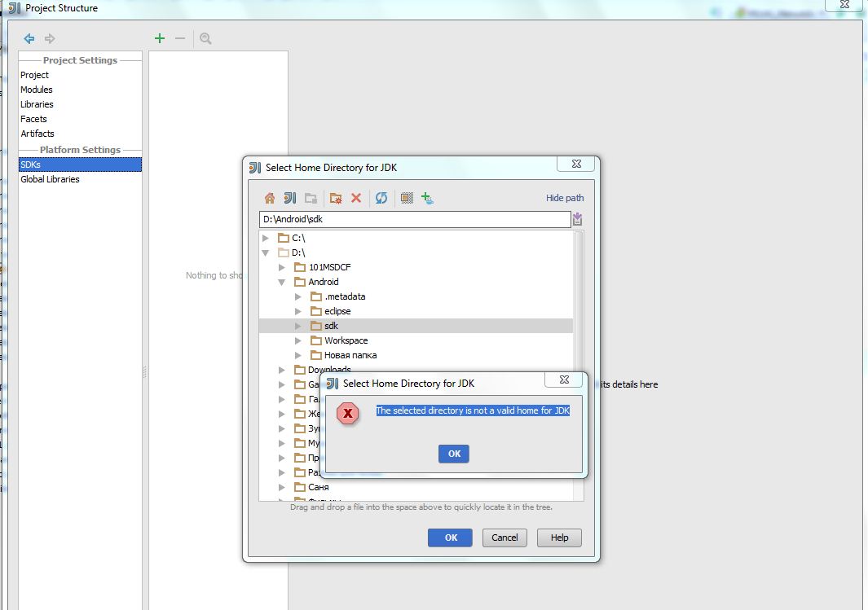
Task: Collapse the Android folder
Action: pyautogui.click(x=282, y=282)
